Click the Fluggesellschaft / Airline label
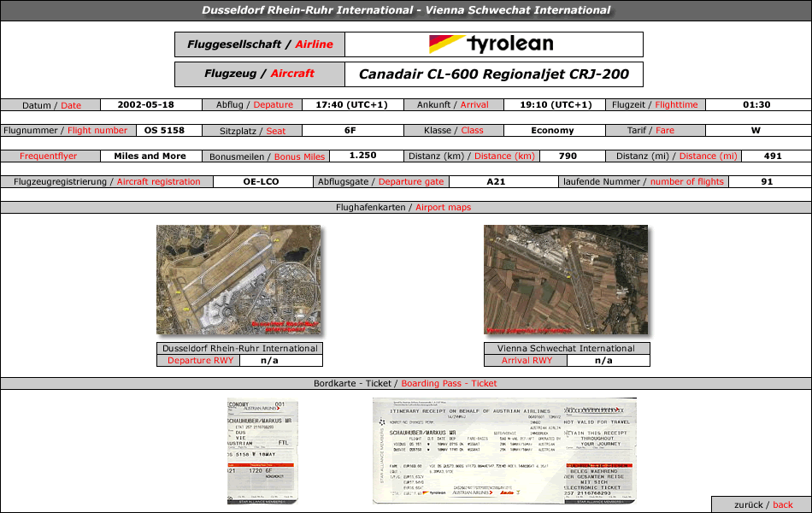Viewport: 812px width, 513px height. pyautogui.click(x=260, y=44)
